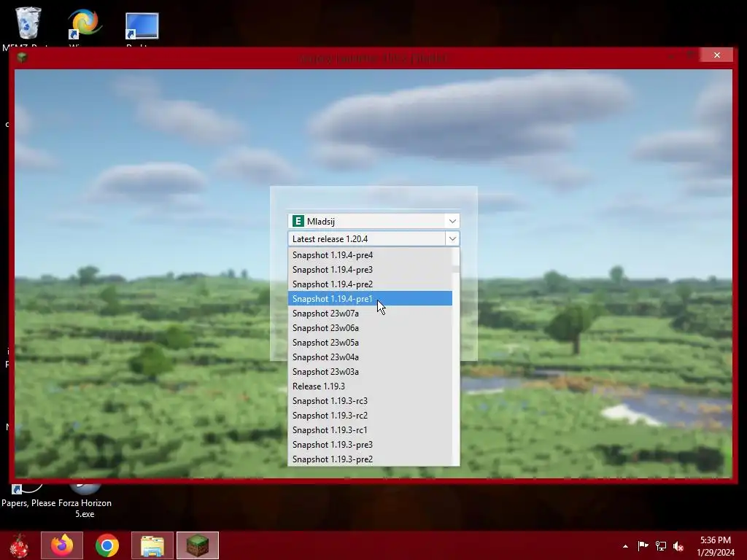The width and height of the screenshot is (747, 560).
Task: Pick Snapshot 23w05a in the version list
Action: click(x=370, y=343)
